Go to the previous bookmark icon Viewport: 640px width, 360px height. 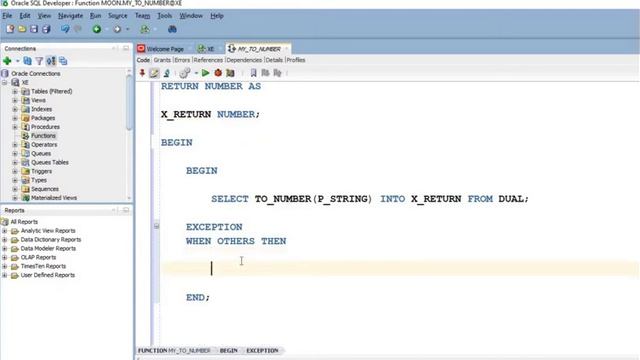click(265, 73)
